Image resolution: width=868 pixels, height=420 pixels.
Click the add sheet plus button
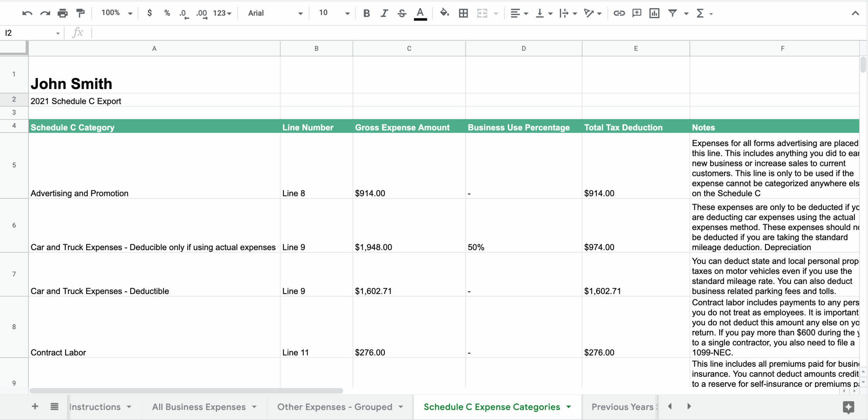(x=35, y=406)
